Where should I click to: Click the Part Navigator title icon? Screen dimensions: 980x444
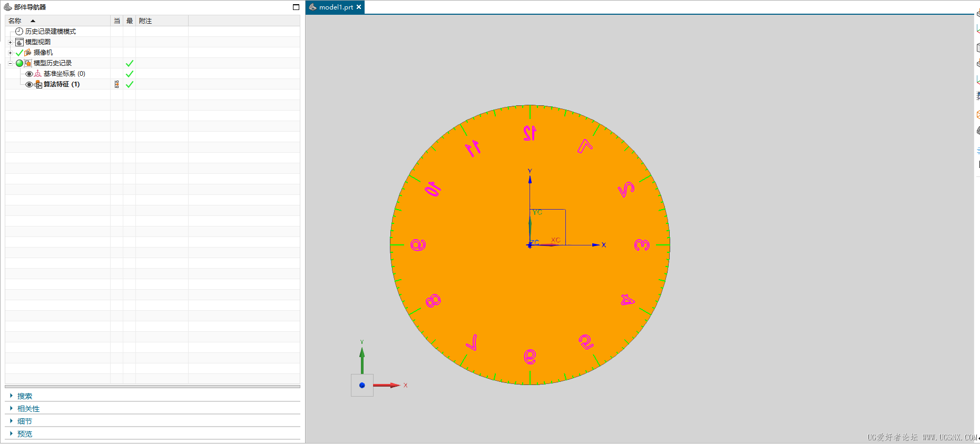point(8,7)
